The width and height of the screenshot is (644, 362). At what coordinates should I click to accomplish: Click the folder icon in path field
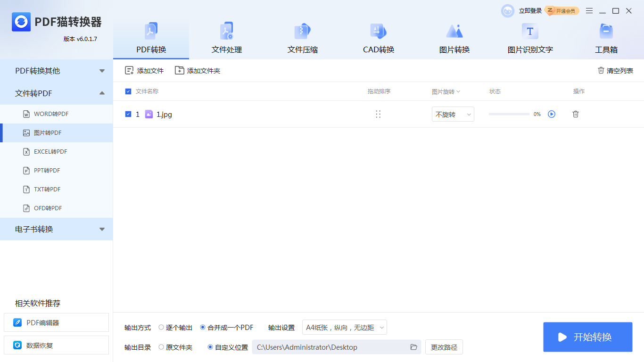click(414, 347)
